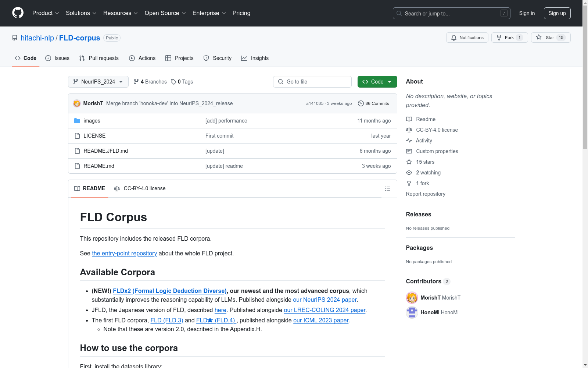588x368 pixels.
Task: Open the FLDx2 Formal Logic Deduction Diverse link
Action: [x=170, y=291]
